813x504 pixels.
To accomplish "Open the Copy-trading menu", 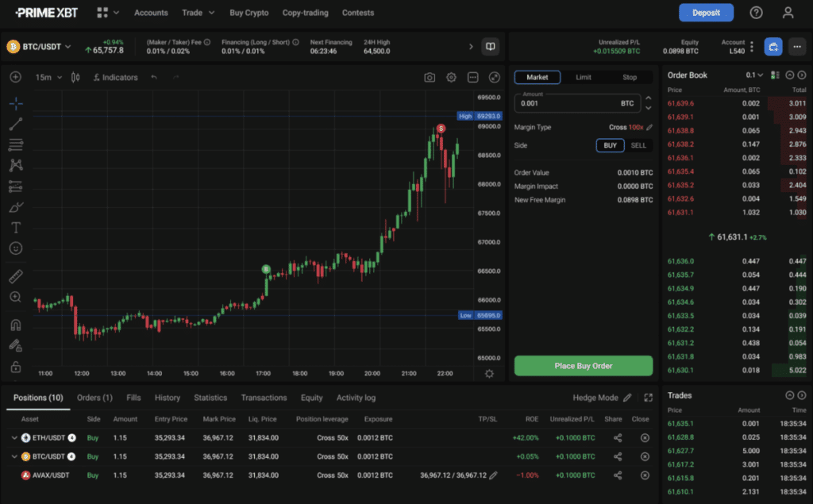I will tap(305, 13).
